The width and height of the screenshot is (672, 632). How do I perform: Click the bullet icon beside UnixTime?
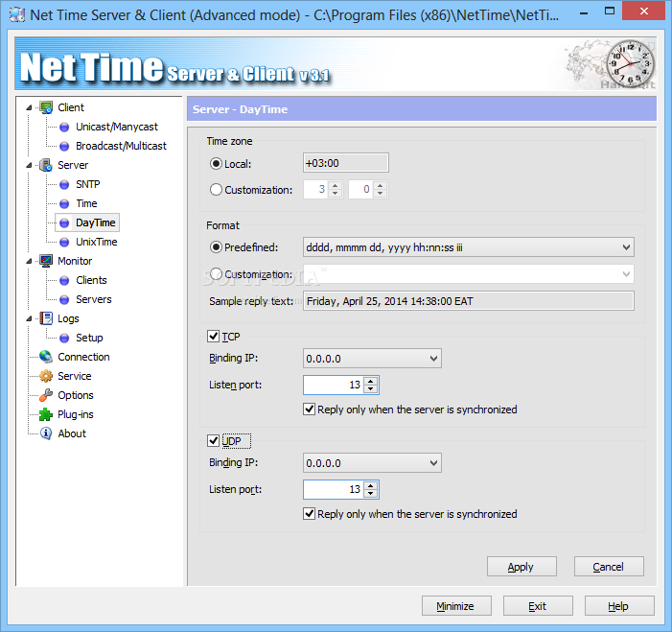tap(64, 242)
